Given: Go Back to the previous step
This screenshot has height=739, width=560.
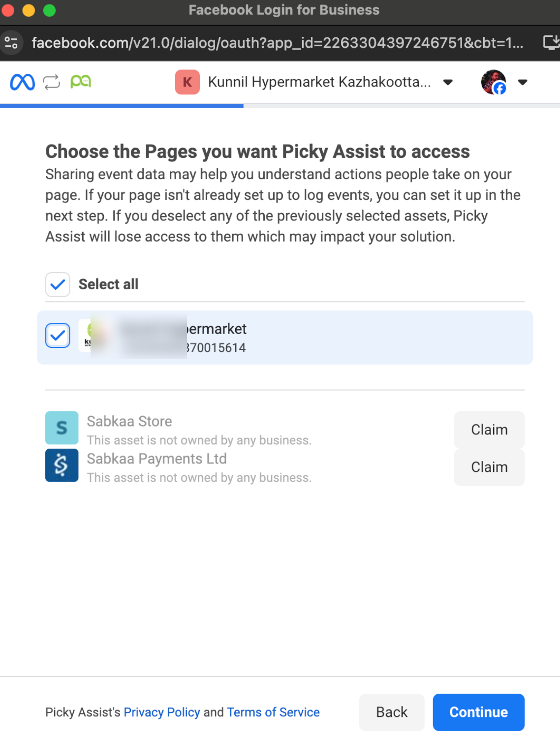Looking at the screenshot, I should click(391, 712).
